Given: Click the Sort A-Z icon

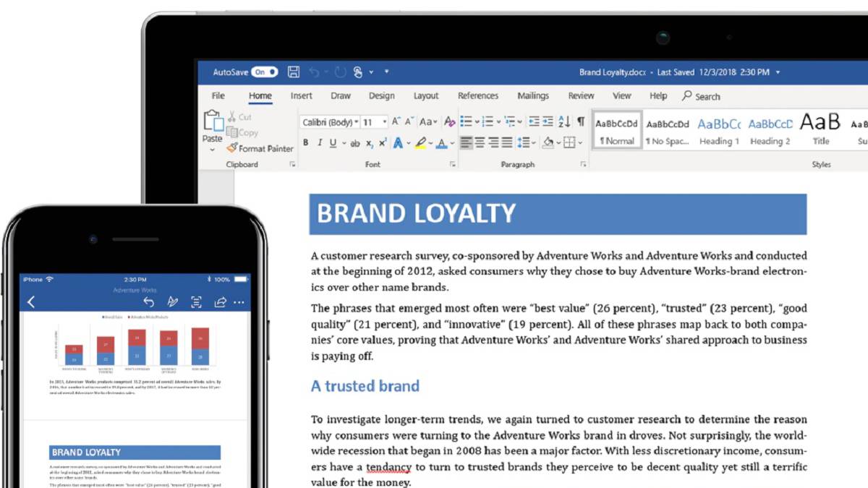Looking at the screenshot, I should pos(564,121).
